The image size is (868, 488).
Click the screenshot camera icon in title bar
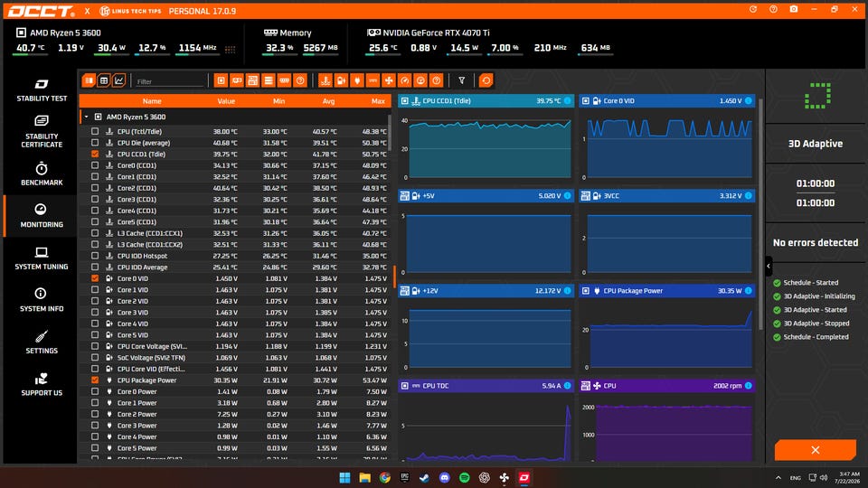point(793,9)
